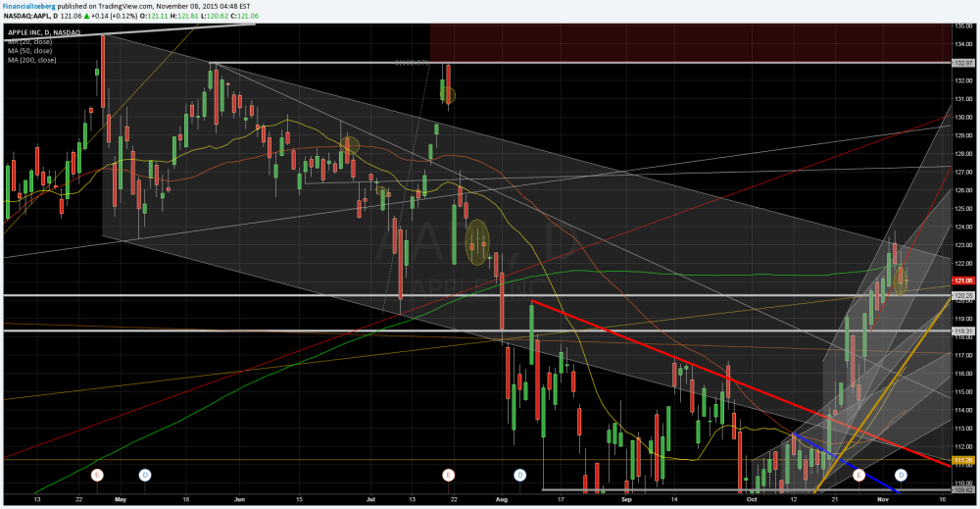This screenshot has height=509, width=980.
Task: Click the Jun label on the date axis
Action: (x=239, y=499)
